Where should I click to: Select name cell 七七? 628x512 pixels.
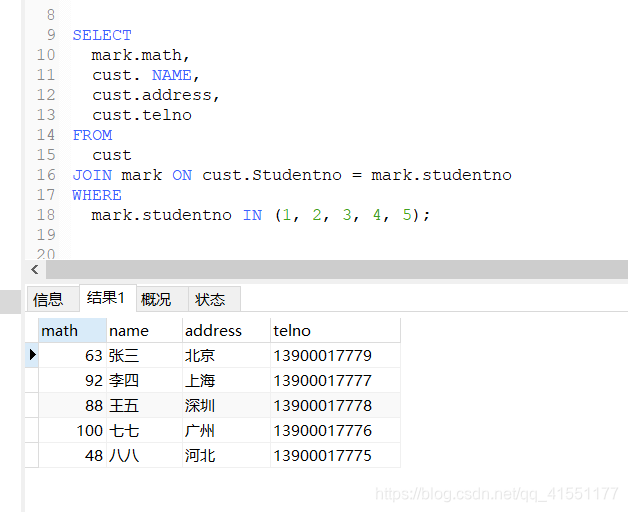tap(144, 430)
